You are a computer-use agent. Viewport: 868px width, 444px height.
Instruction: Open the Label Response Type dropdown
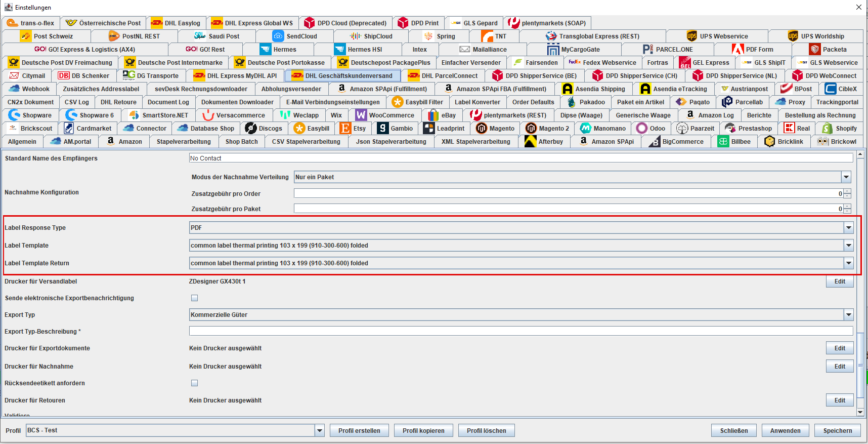[x=848, y=228]
